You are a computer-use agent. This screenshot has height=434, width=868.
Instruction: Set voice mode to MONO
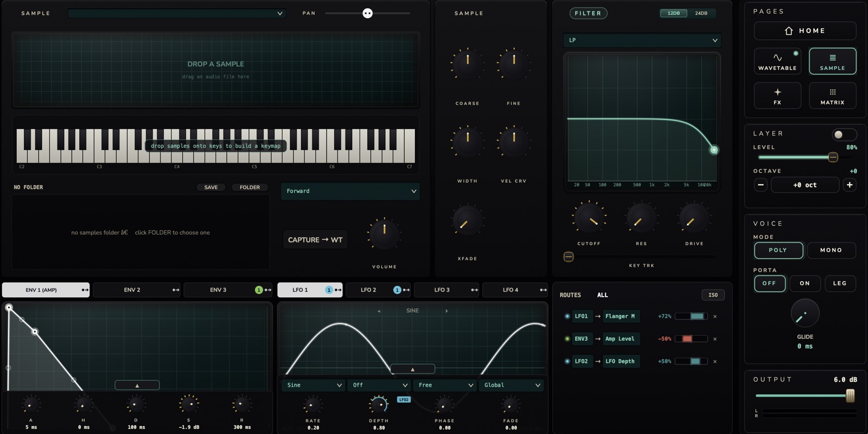click(x=831, y=250)
